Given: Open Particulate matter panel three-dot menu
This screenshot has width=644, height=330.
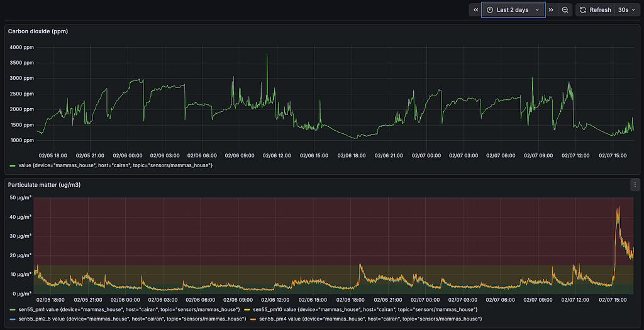Looking at the screenshot, I should 635,185.
